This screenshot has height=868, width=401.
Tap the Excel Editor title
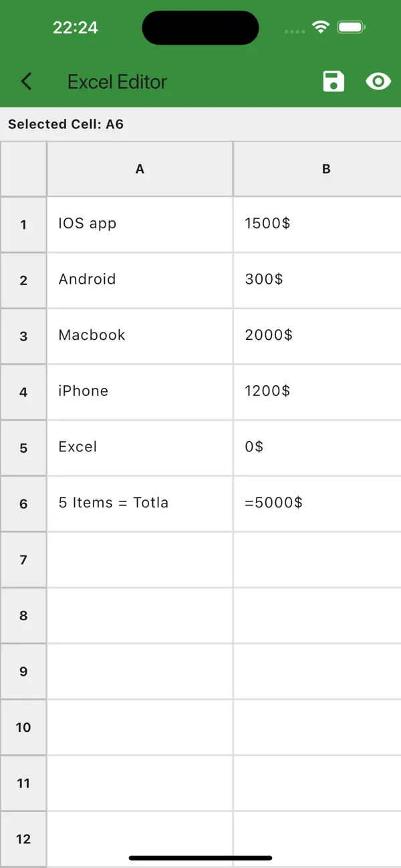(x=117, y=81)
